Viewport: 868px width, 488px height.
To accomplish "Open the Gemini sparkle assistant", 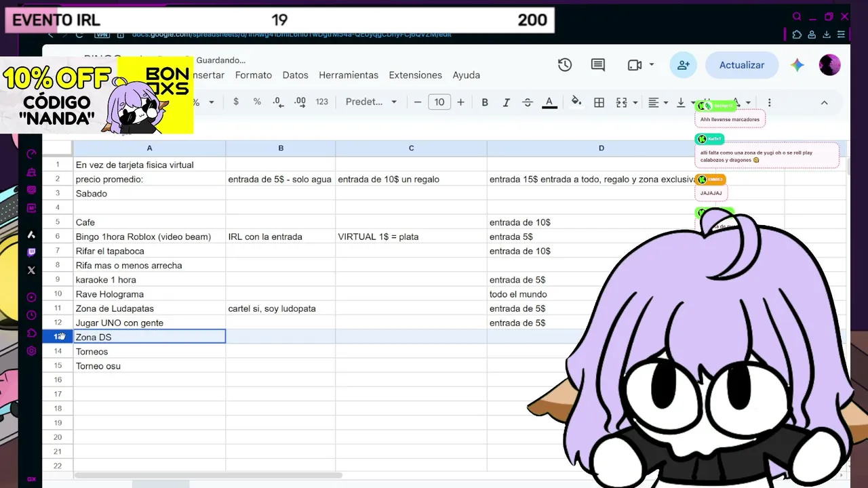I will 797,65.
